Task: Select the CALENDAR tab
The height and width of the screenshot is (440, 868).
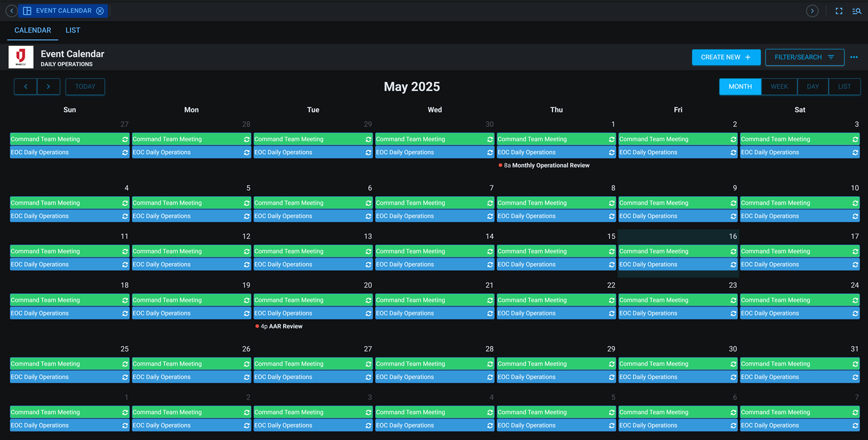Action: point(33,30)
